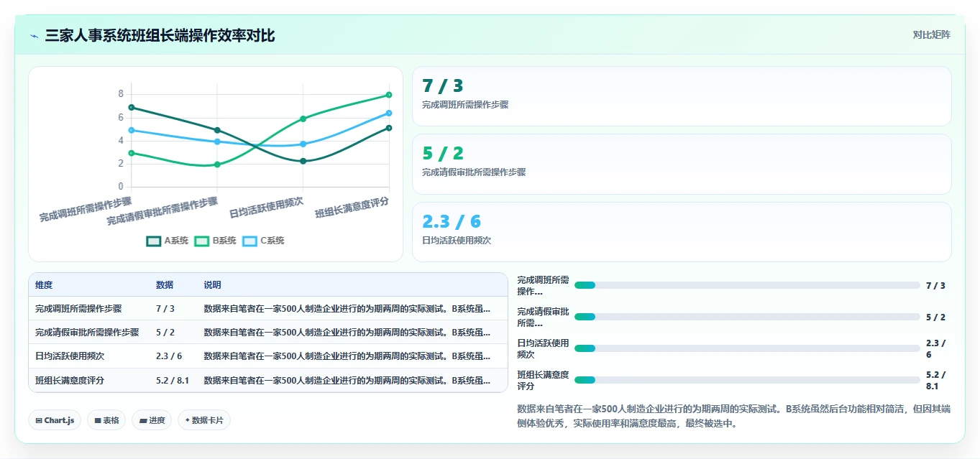The width and height of the screenshot is (980, 459).
Task: Click the 日均活跃使用频次 axis label on chart
Action: pos(266,208)
